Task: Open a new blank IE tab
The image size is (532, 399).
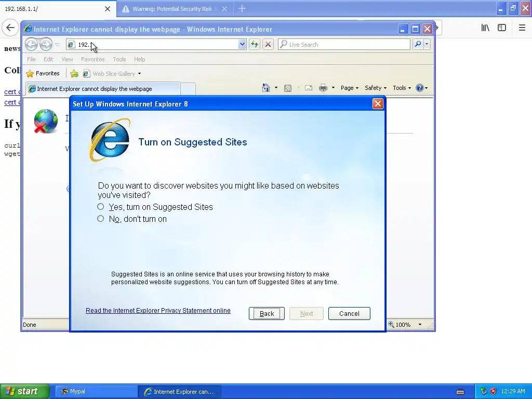Action: pos(188,89)
